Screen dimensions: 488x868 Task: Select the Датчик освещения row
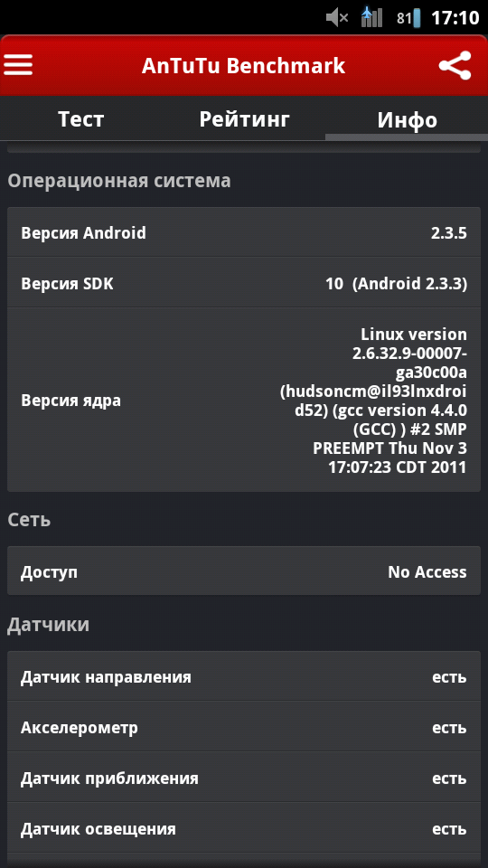(x=244, y=829)
